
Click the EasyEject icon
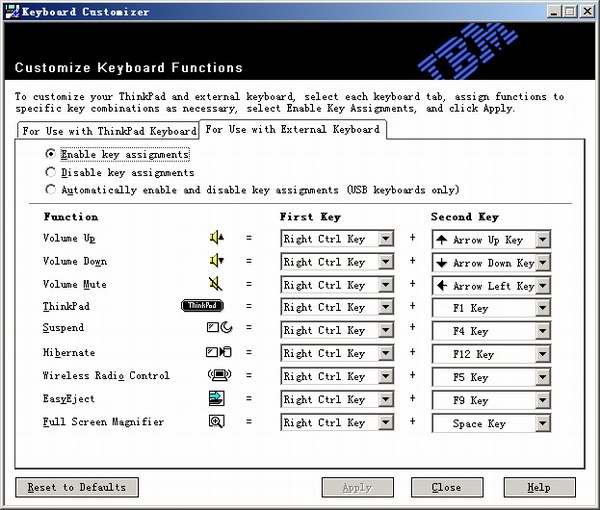click(216, 399)
